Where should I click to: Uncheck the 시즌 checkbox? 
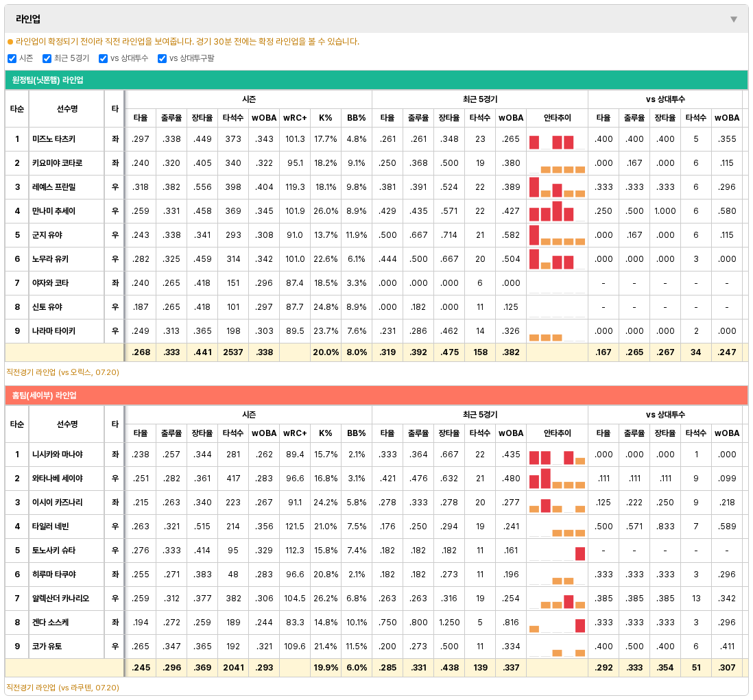click(12, 58)
